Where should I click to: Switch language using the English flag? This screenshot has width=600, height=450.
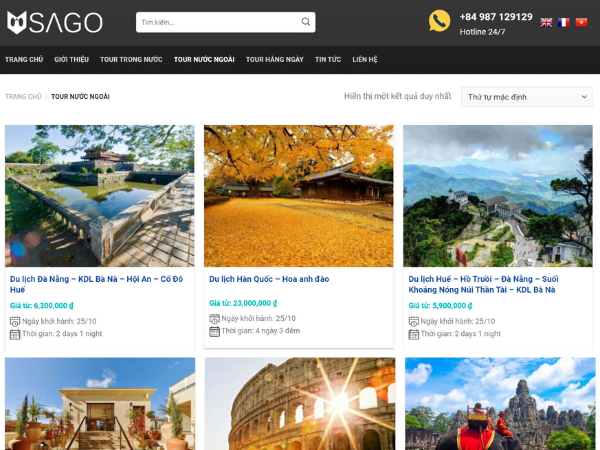point(547,22)
